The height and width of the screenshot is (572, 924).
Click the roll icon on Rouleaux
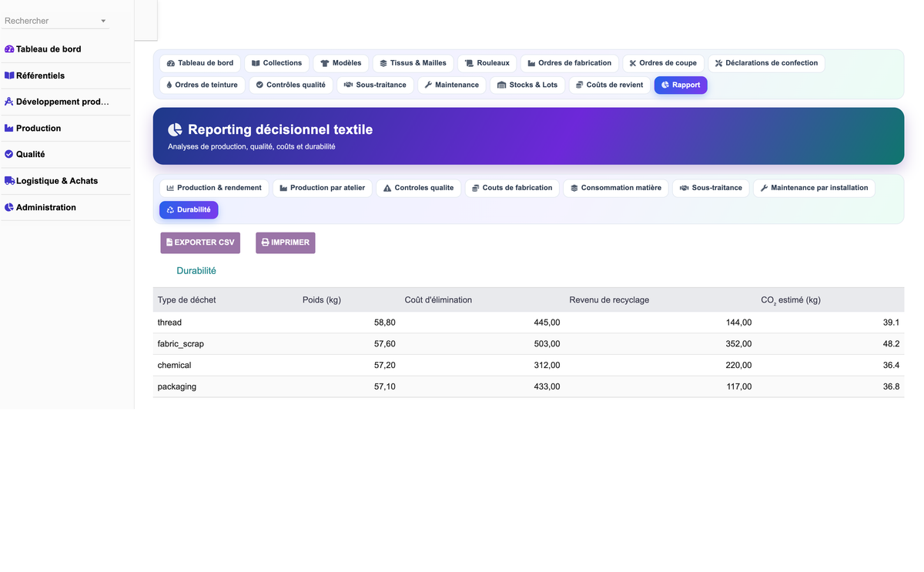click(x=469, y=63)
